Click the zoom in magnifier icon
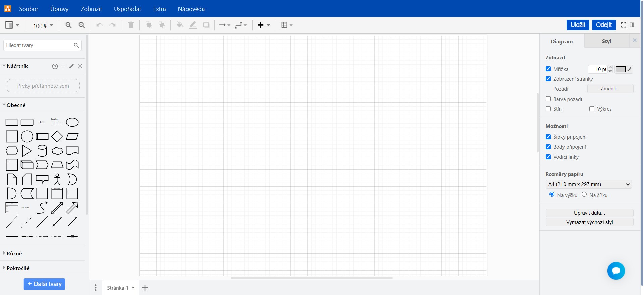 pos(68,25)
